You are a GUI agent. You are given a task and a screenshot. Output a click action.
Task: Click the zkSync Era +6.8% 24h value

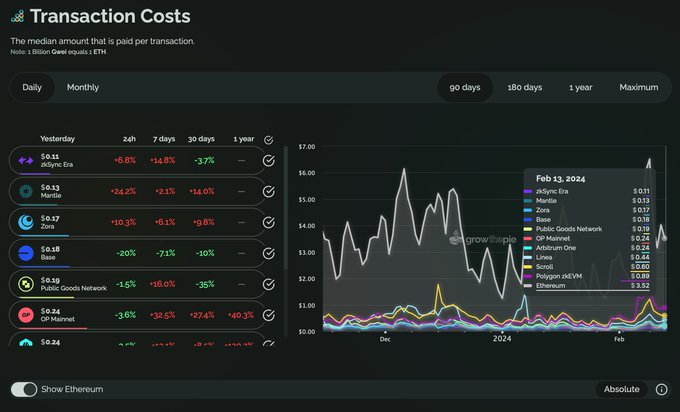[125, 160]
